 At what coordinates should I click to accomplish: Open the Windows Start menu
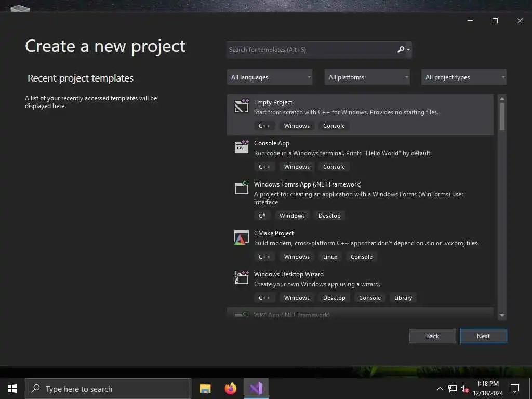[12, 389]
